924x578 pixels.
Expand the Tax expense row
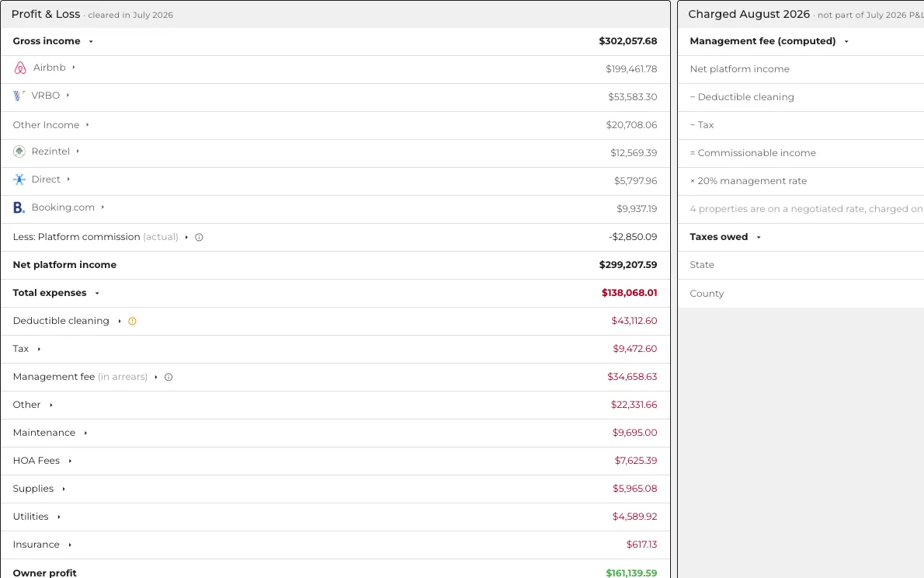(39, 349)
